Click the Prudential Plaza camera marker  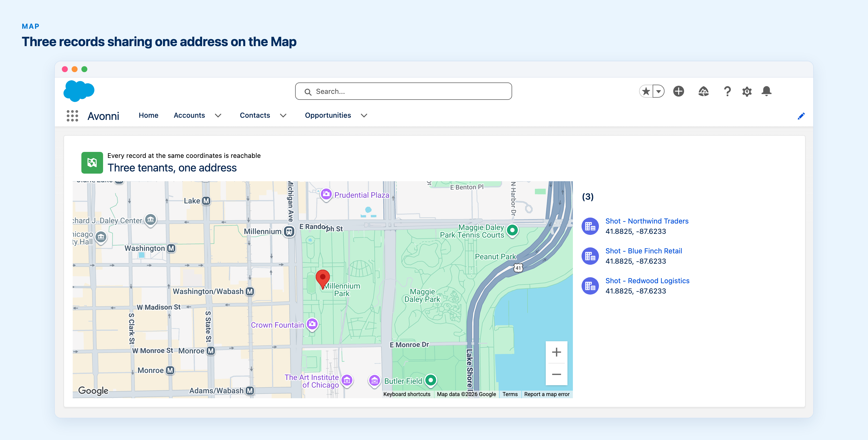pos(326,195)
